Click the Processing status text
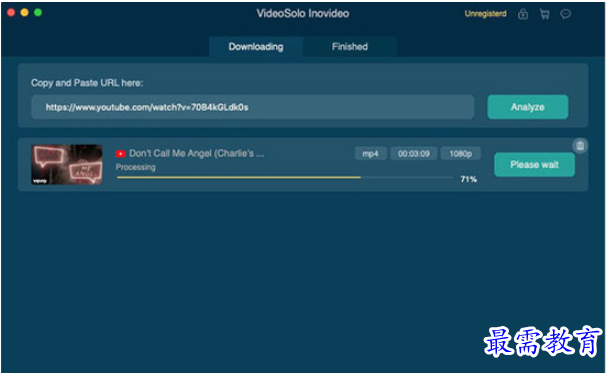 136,168
